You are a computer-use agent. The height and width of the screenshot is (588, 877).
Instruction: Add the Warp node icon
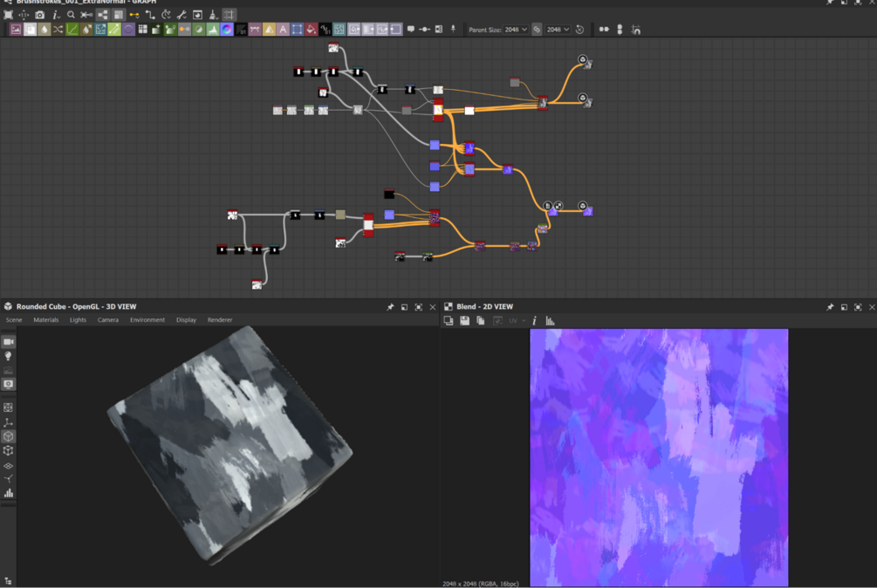coord(339,30)
